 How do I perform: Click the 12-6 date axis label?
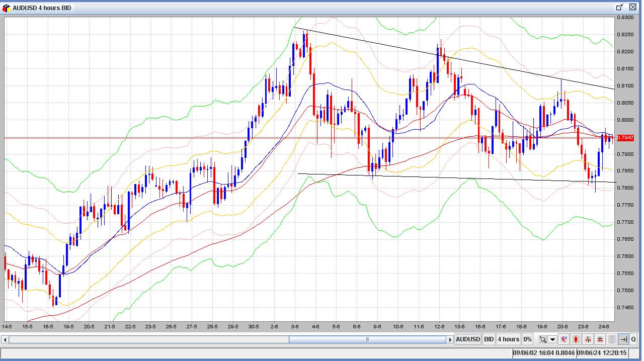pyautogui.click(x=439, y=326)
